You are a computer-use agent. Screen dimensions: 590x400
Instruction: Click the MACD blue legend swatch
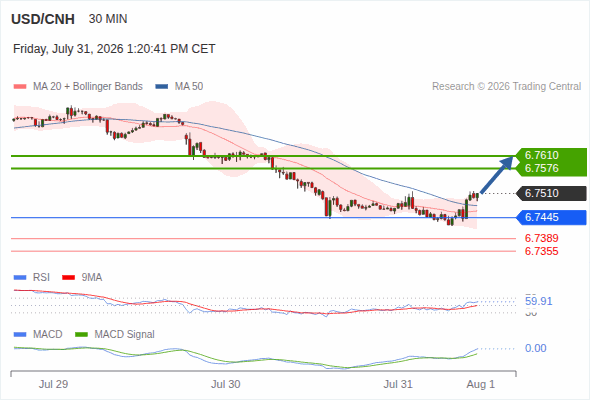pyautogui.click(x=20, y=335)
